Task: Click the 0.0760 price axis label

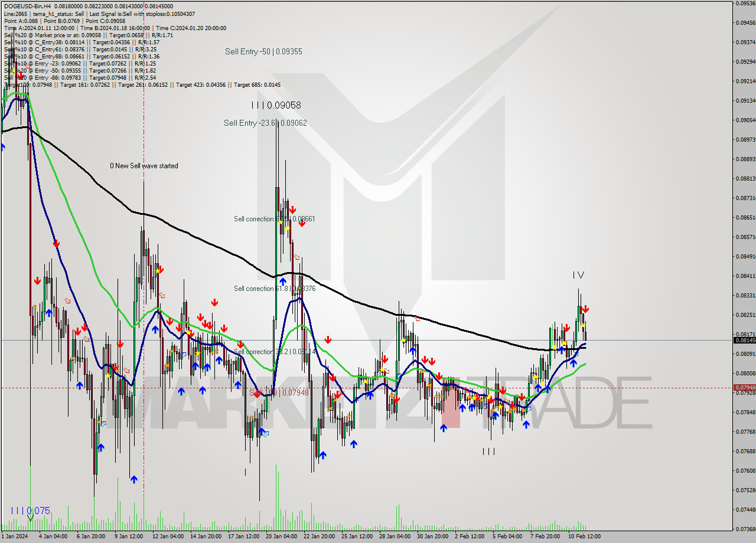Action: click(x=745, y=470)
